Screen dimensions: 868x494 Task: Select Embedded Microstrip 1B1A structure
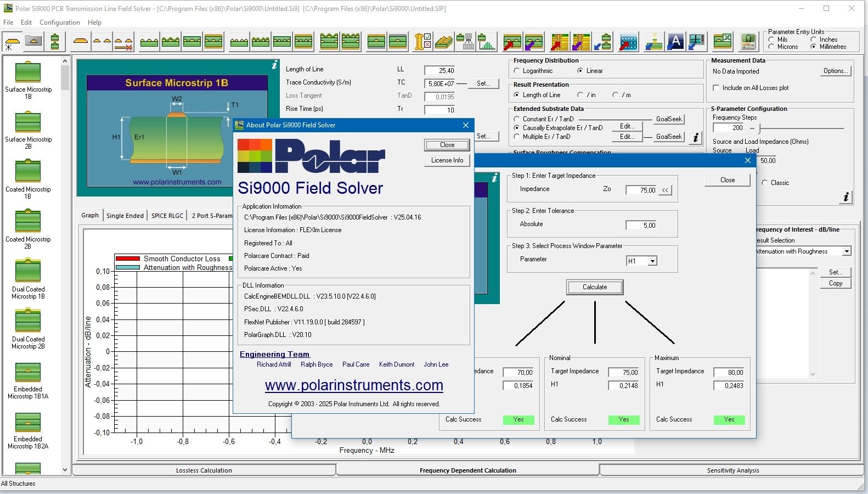[28, 379]
